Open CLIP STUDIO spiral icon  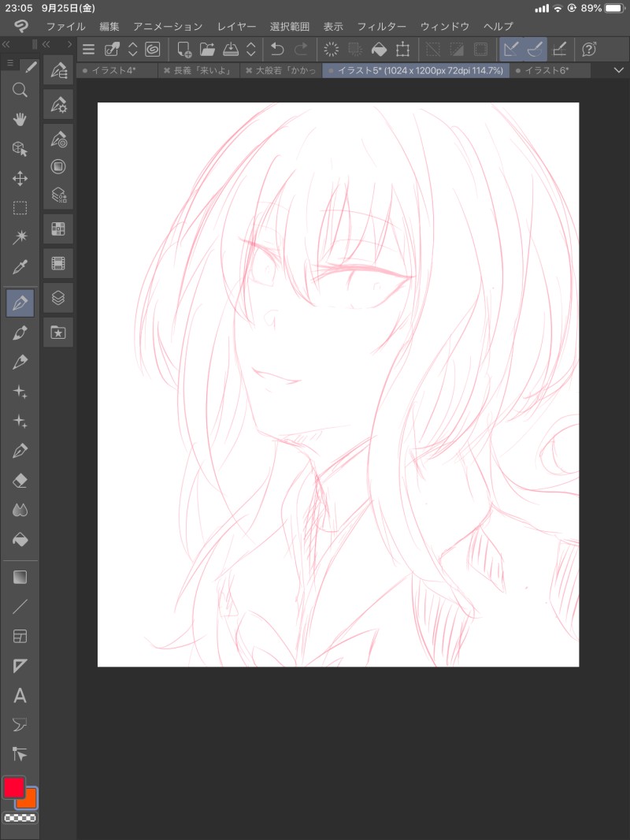(x=153, y=50)
